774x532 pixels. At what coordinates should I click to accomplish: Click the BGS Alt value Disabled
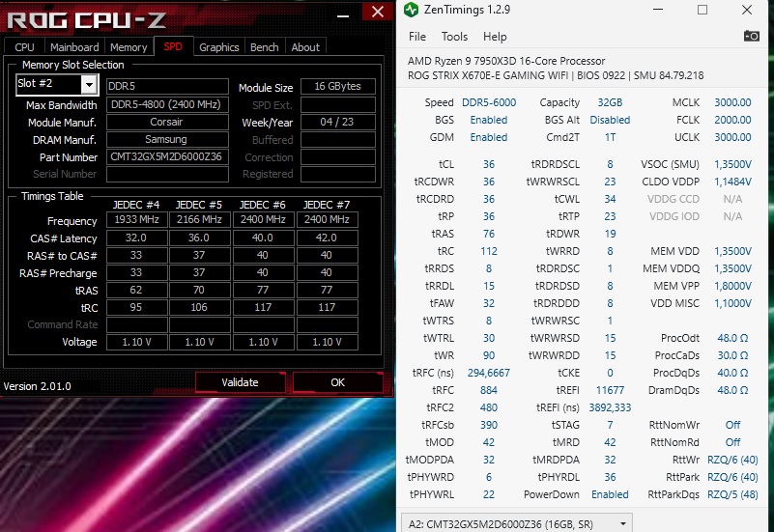[610, 120]
